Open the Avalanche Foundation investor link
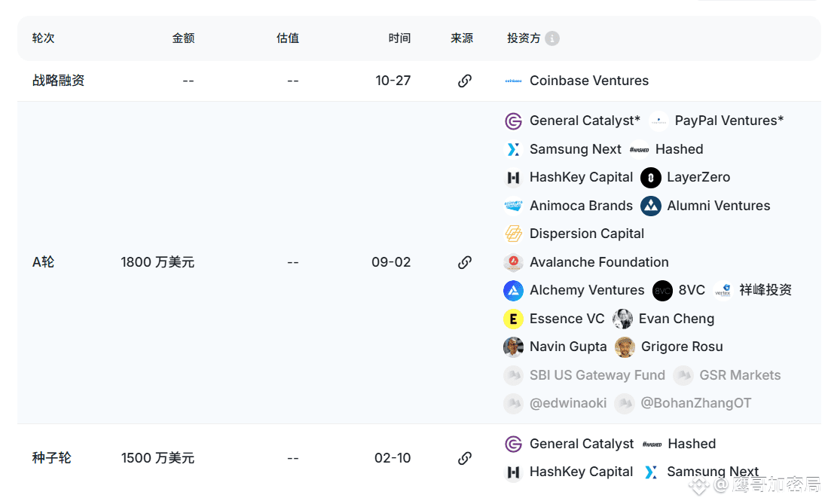 [599, 262]
